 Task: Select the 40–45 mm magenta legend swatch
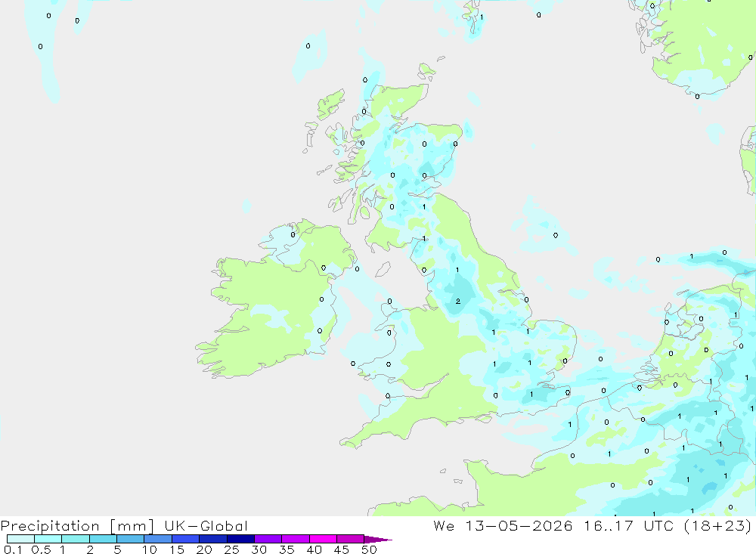click(x=323, y=539)
